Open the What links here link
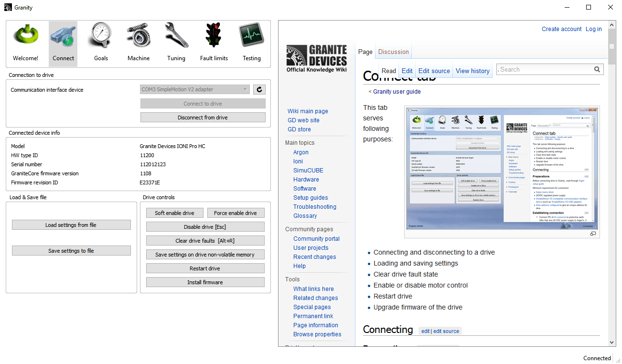 tap(313, 289)
